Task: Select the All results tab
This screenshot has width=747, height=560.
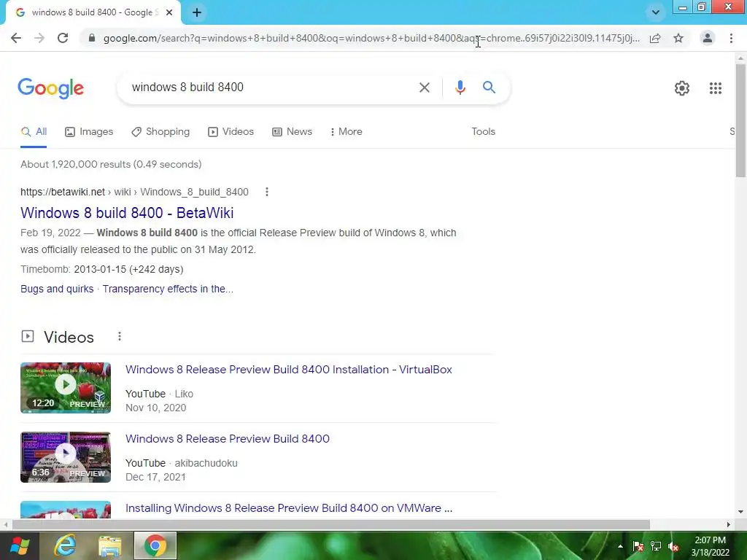Action: [34, 132]
